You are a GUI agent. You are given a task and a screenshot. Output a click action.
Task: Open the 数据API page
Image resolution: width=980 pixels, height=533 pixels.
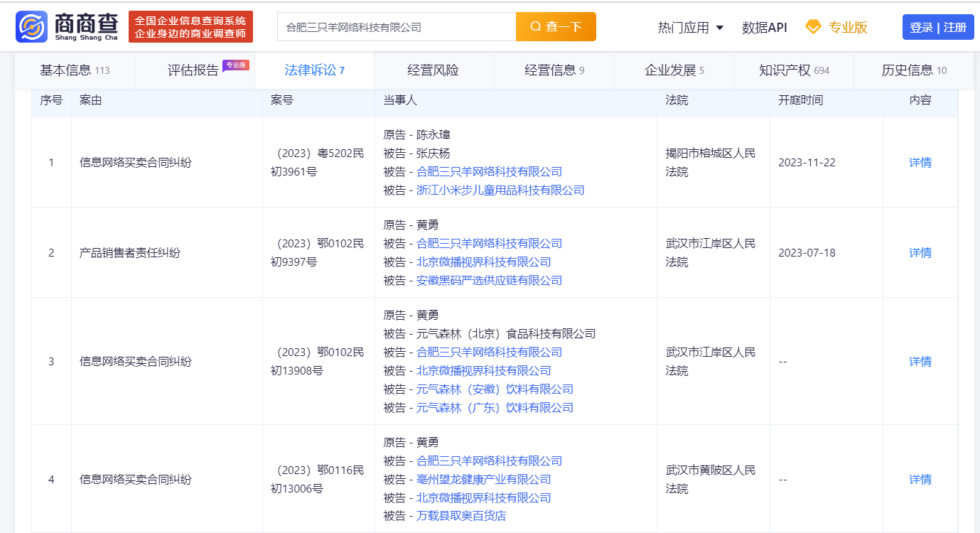tap(764, 28)
